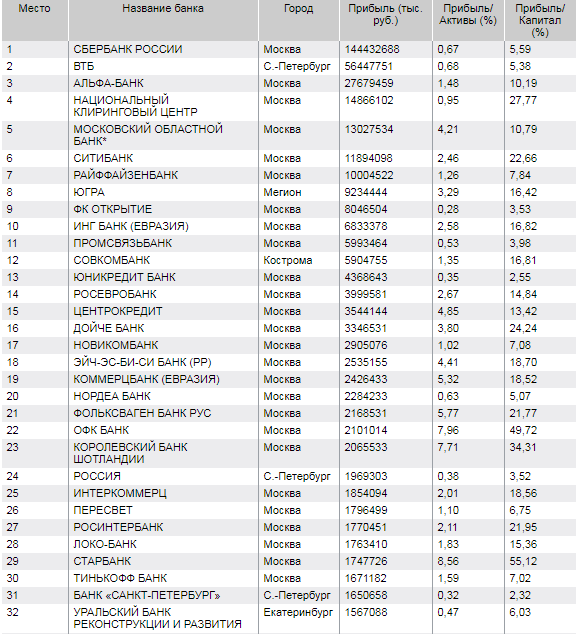The image size is (577, 634).
Task: Click the 'Место' column header
Action: click(34, 8)
